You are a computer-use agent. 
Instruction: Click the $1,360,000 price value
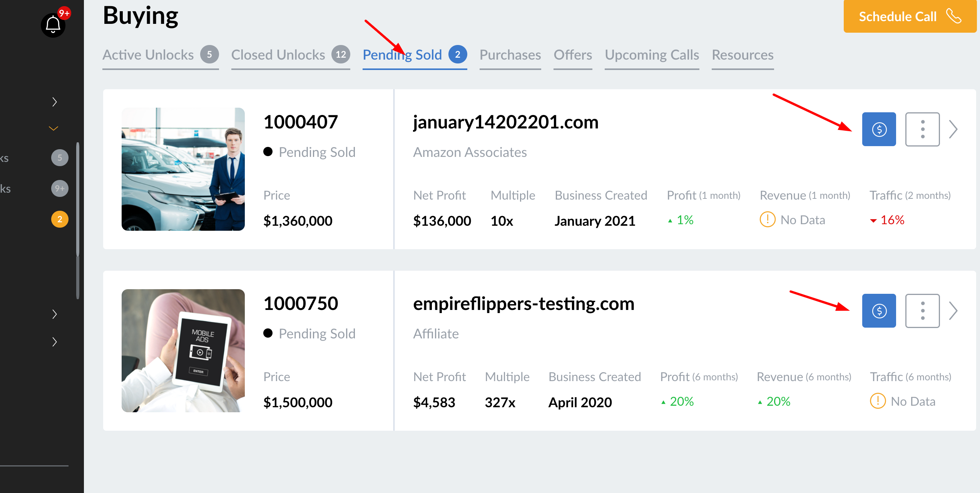coord(298,221)
